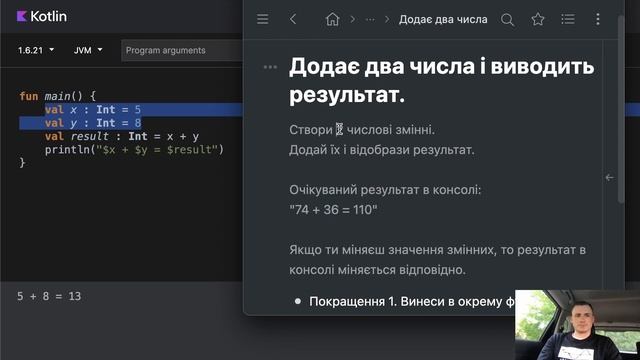The image size is (640, 360).
Task: Open the table of contents list icon
Action: pyautogui.click(x=568, y=19)
